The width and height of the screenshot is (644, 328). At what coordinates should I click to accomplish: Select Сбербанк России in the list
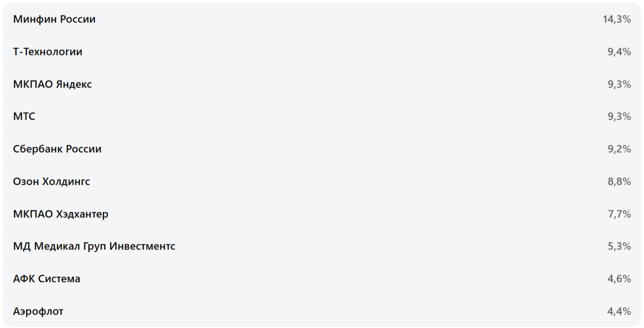click(x=57, y=149)
